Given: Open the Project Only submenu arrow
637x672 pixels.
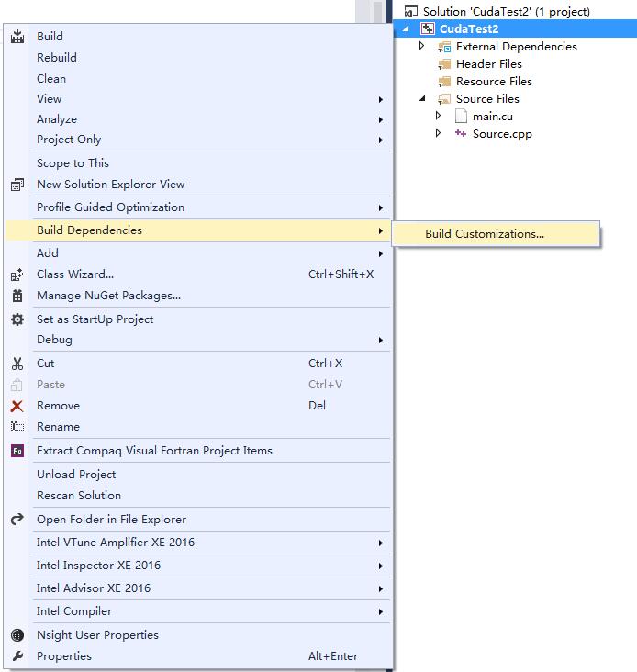Looking at the screenshot, I should tap(380, 140).
